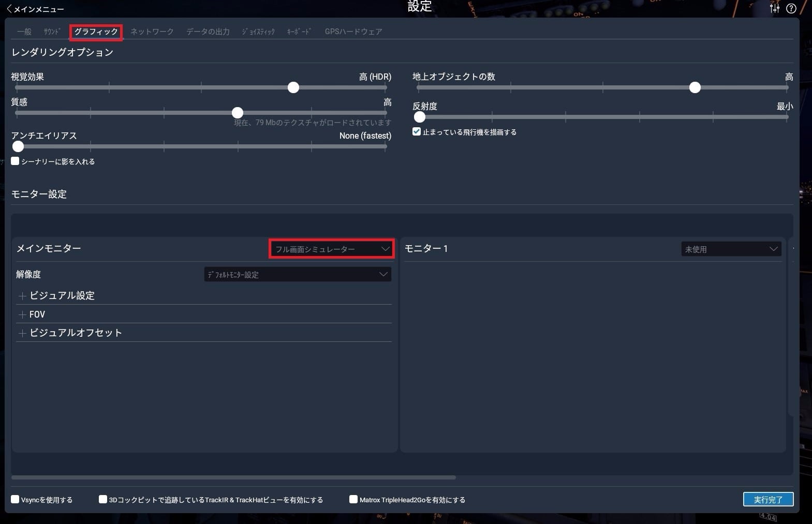Switch to the ネットワーク tab
Screen dimensions: 812x524
pos(152,32)
